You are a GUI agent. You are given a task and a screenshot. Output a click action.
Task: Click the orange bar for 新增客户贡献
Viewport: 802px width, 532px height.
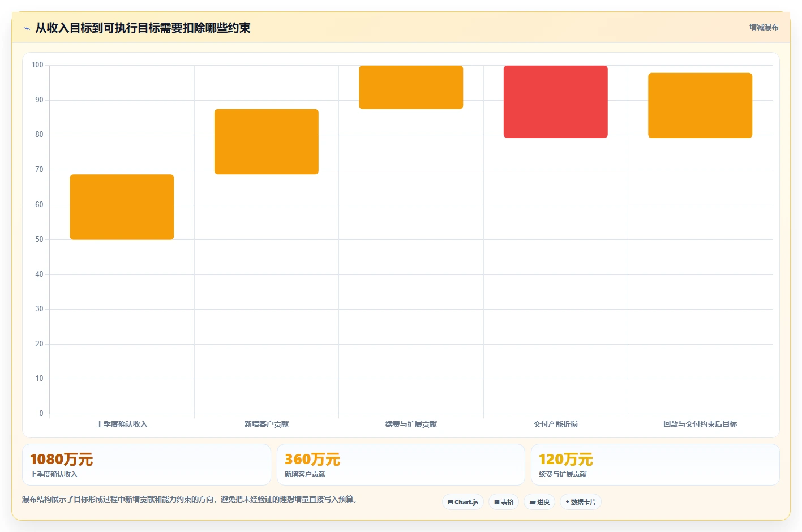coord(267,141)
